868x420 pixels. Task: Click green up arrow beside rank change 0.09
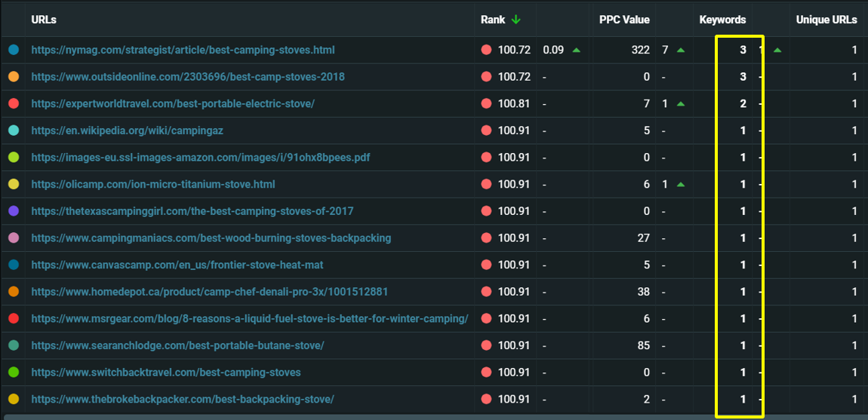pos(576,50)
